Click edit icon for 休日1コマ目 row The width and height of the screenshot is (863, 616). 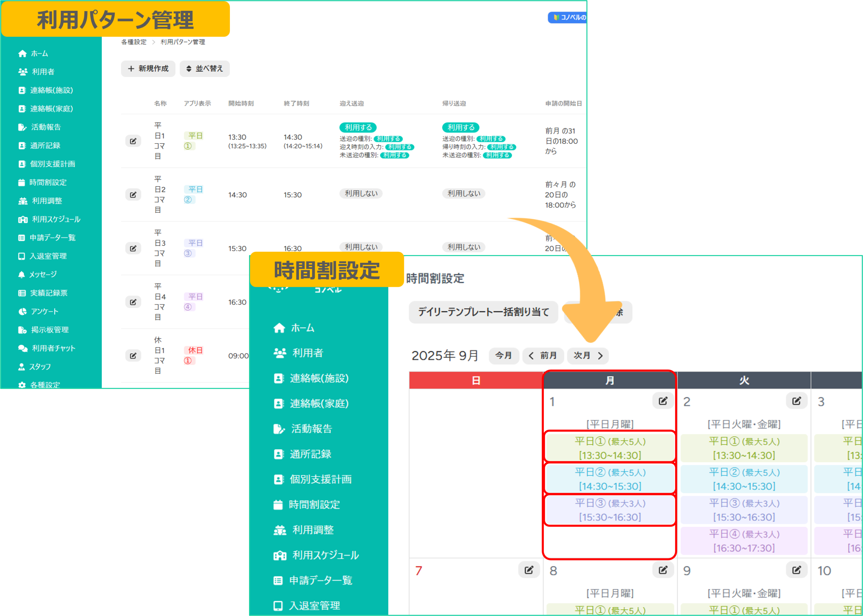click(133, 356)
